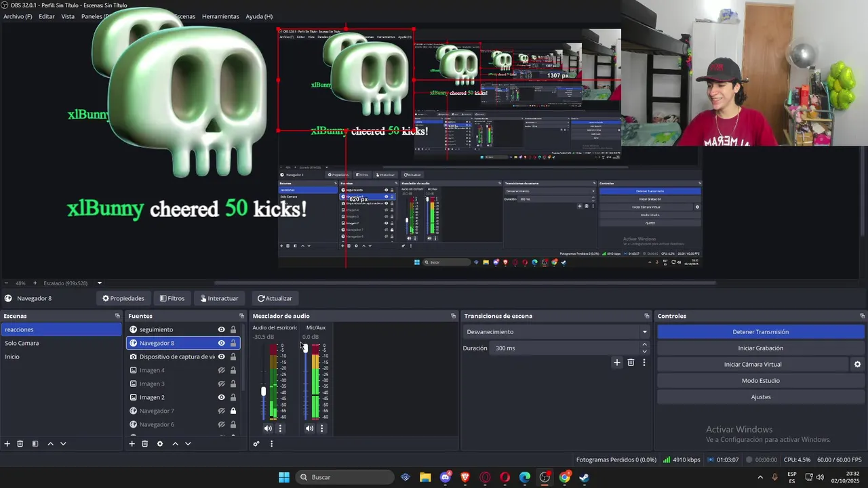
Task: Open the Steam icon in the taskbar
Action: point(585,477)
